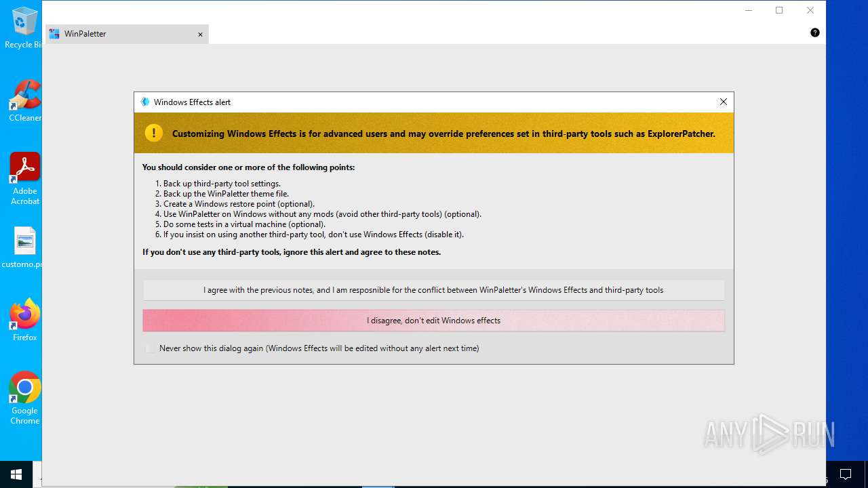The height and width of the screenshot is (488, 868).
Task: Open the Recycle Bin desktop icon
Action: 24,27
